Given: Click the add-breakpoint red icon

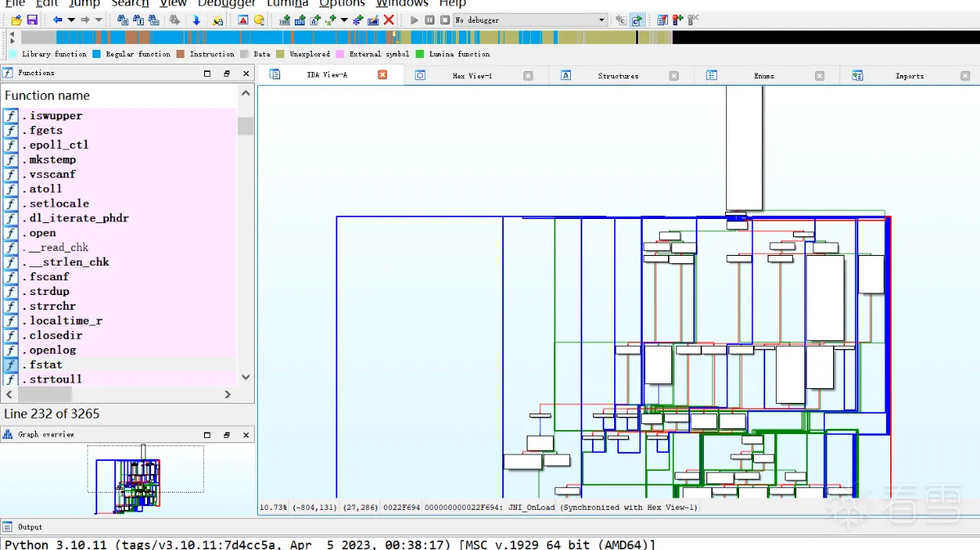Looking at the screenshot, I should 678,20.
